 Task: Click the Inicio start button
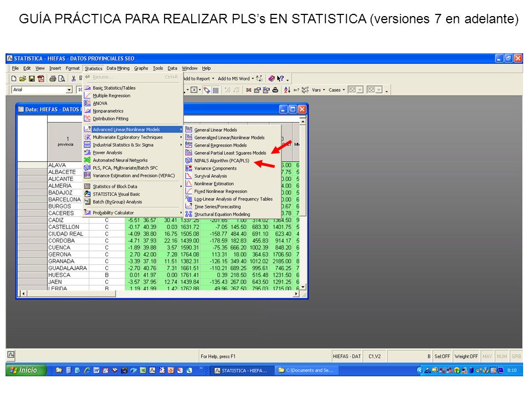[x=26, y=370]
